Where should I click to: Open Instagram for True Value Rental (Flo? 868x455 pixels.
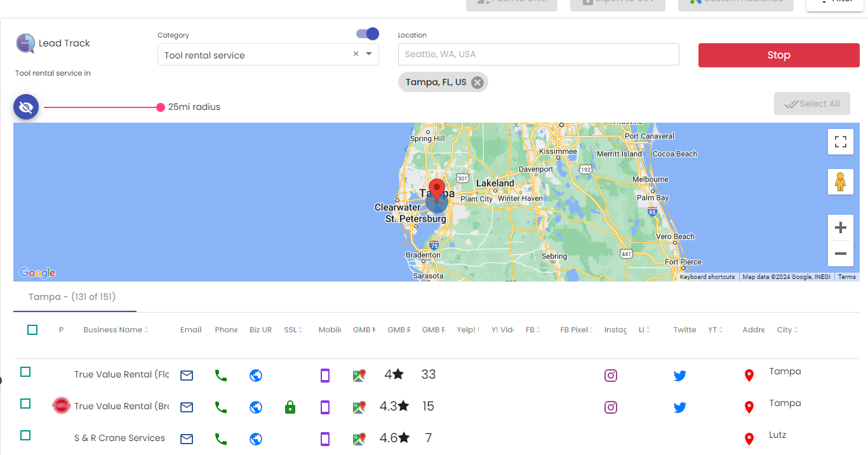click(611, 376)
